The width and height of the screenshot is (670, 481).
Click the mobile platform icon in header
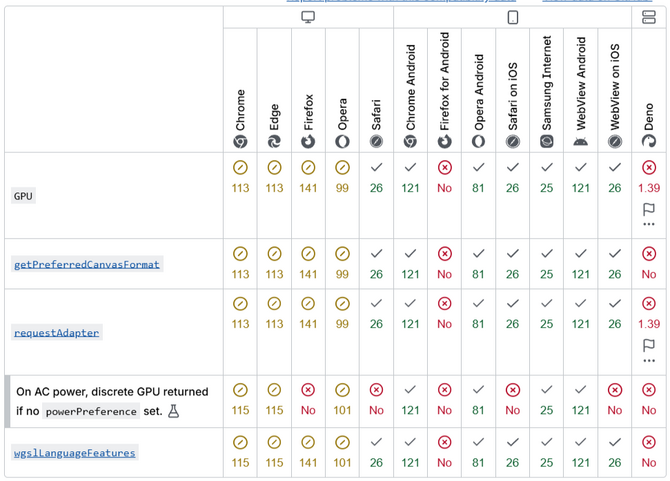pyautogui.click(x=512, y=17)
